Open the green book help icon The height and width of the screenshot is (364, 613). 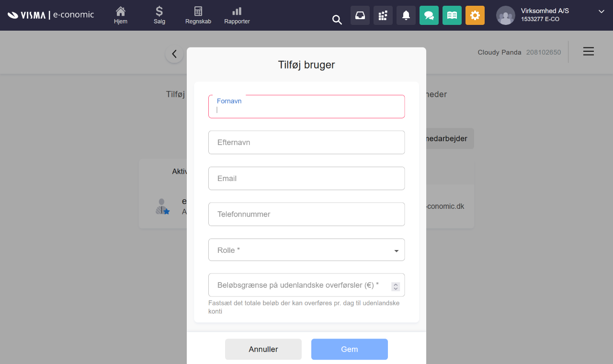(452, 15)
